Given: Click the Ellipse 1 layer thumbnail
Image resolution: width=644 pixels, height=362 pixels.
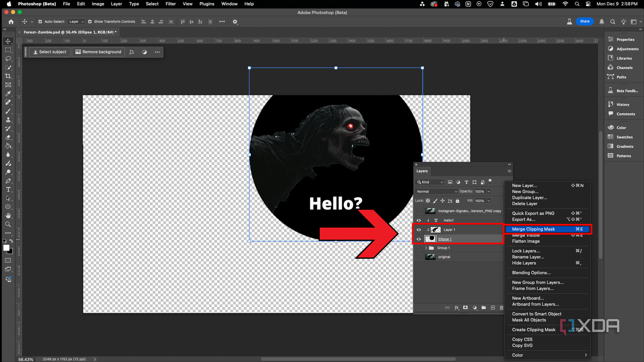Looking at the screenshot, I should [x=430, y=239].
